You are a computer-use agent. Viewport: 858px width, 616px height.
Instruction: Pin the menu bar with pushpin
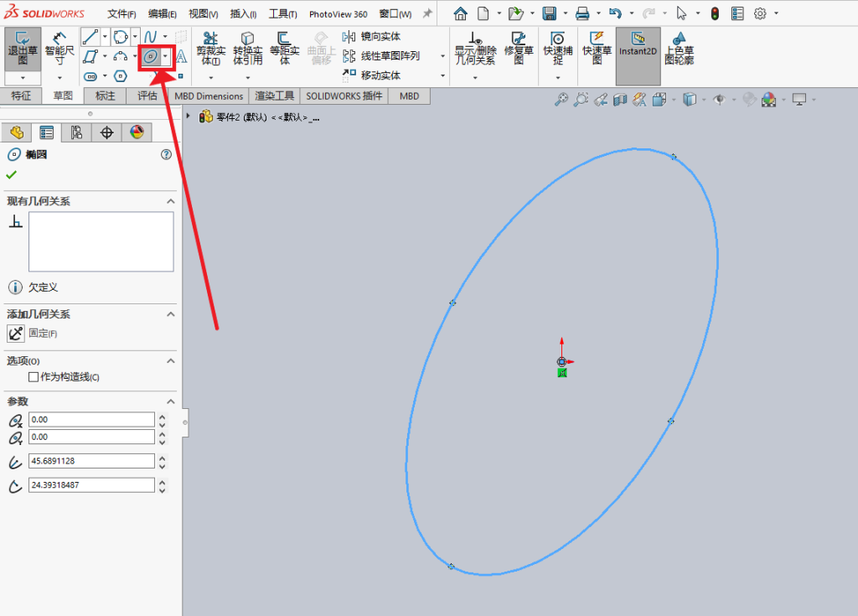[x=427, y=13]
